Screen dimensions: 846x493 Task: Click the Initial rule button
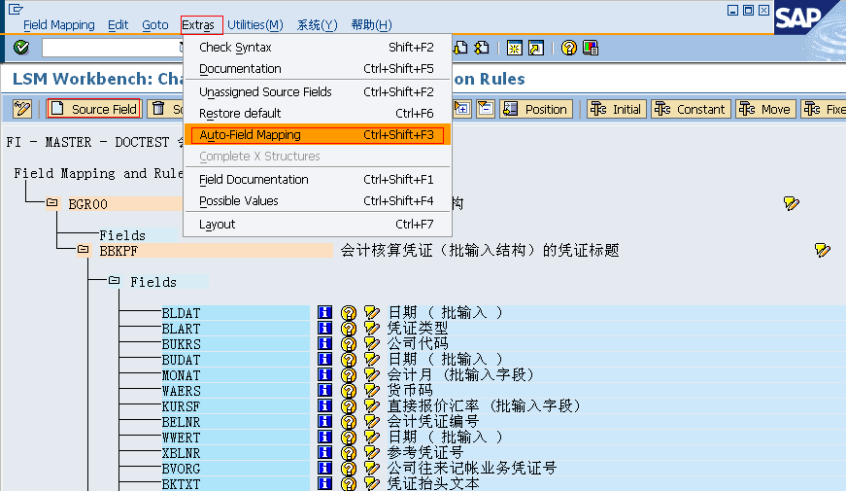click(617, 109)
